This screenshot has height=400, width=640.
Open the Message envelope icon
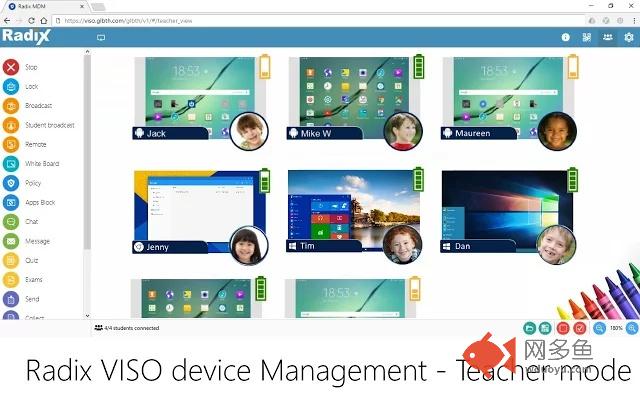pos(11,241)
